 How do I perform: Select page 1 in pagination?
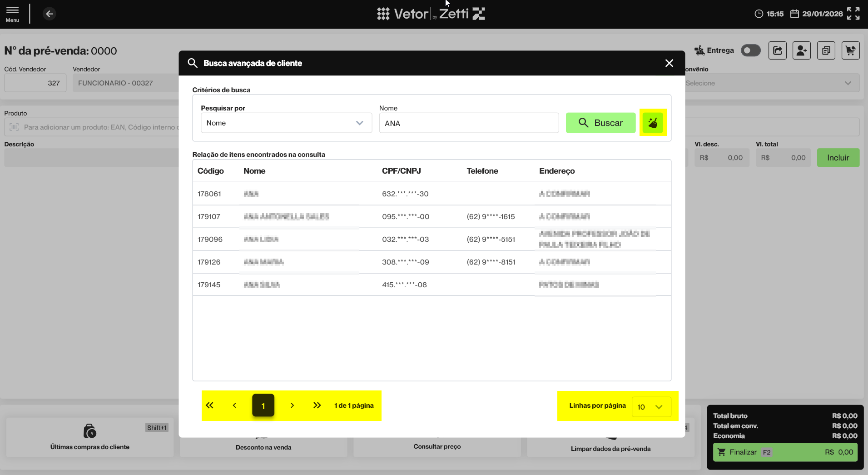click(263, 405)
